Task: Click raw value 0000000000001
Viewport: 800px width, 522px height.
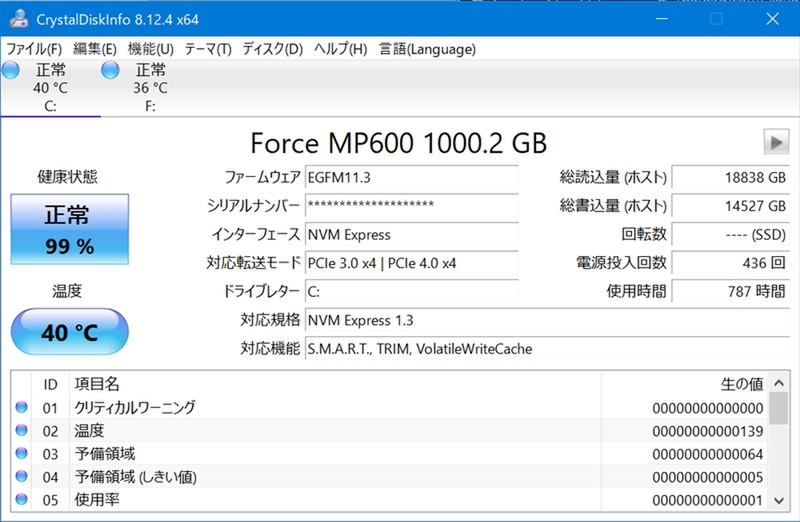Action: (x=708, y=501)
